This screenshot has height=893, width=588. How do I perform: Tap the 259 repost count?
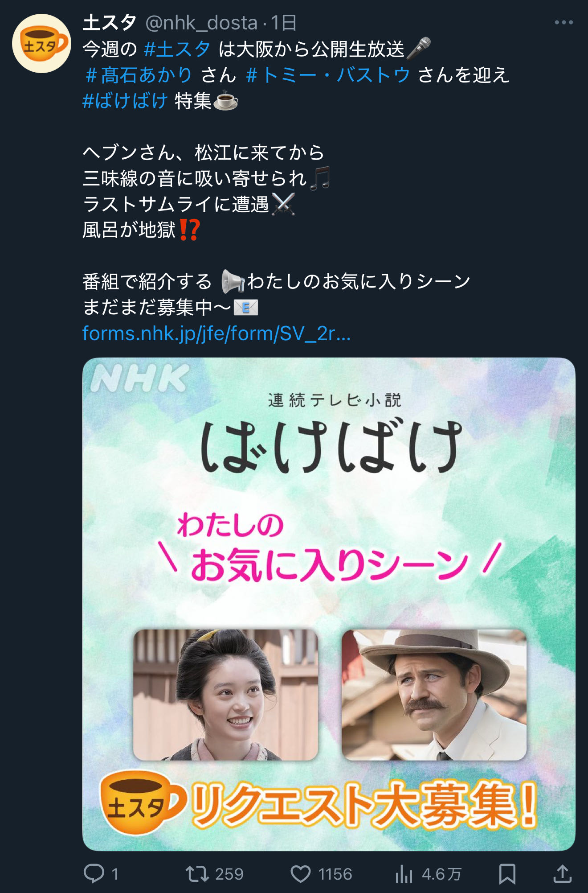tap(229, 874)
